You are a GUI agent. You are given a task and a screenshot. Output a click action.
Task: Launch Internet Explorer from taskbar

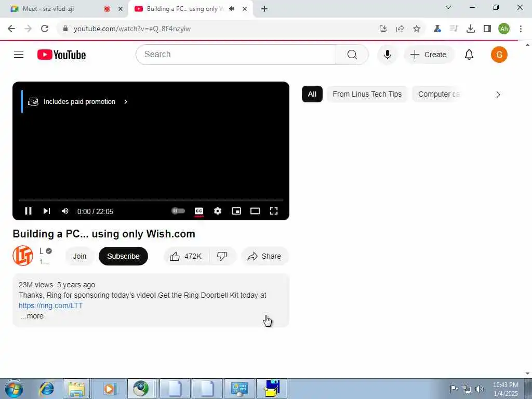[46, 389]
